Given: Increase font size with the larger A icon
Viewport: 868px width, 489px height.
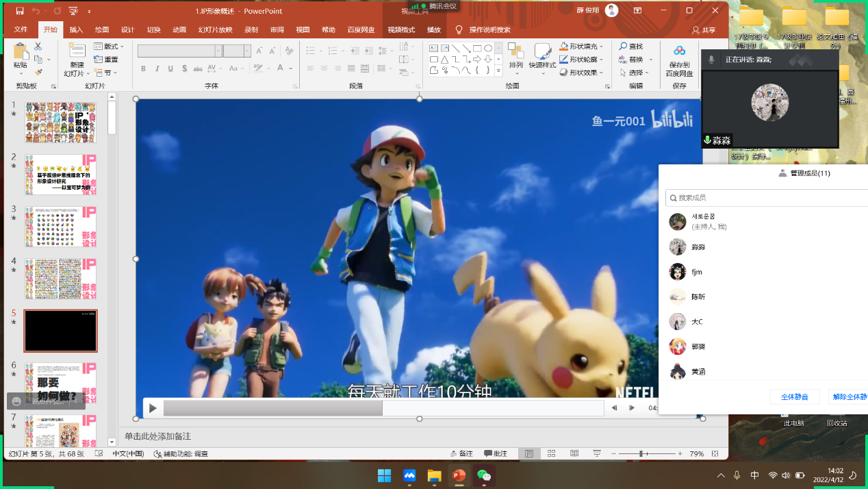Looking at the screenshot, I should (x=259, y=51).
